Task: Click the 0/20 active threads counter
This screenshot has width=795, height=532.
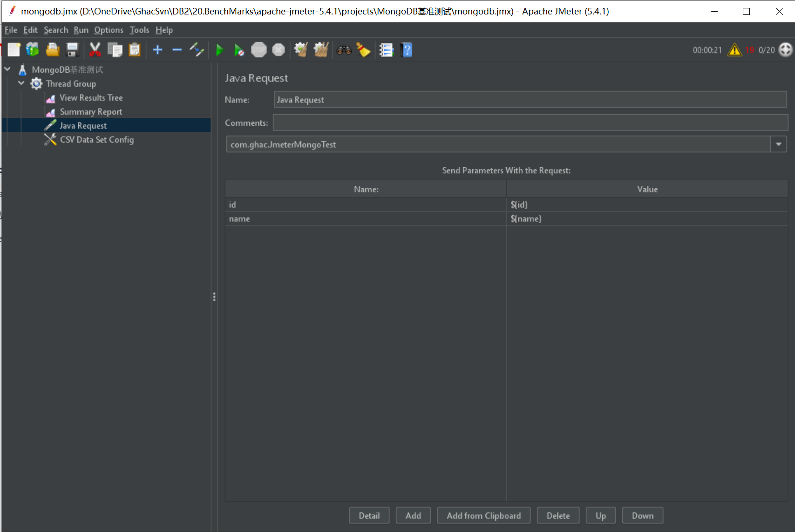Action: [x=767, y=50]
